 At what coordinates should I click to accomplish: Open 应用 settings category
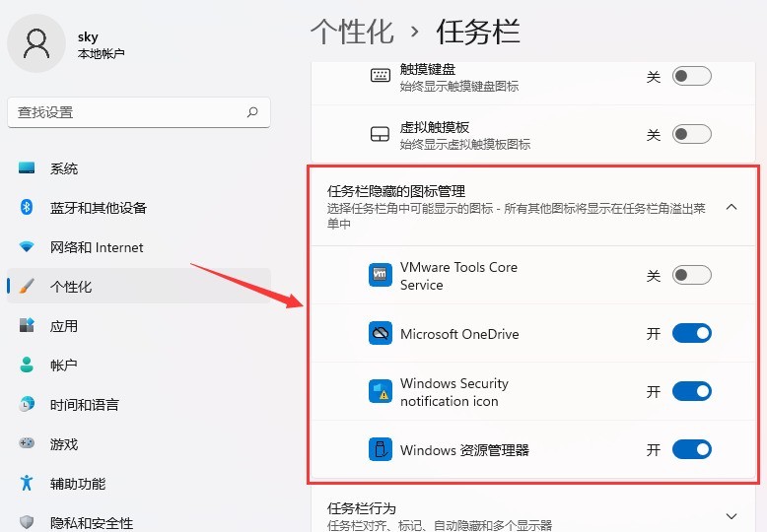(139, 325)
